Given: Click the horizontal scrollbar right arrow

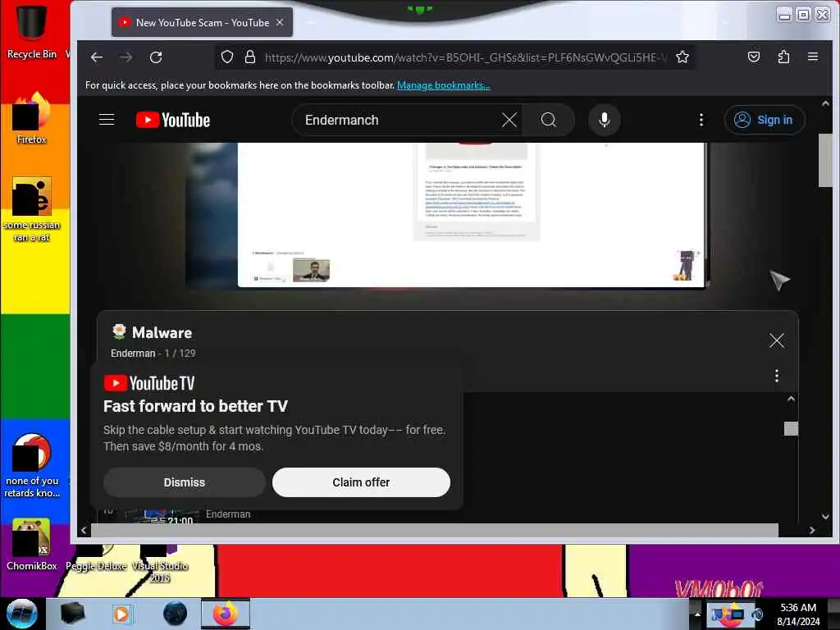Looking at the screenshot, I should point(812,531).
